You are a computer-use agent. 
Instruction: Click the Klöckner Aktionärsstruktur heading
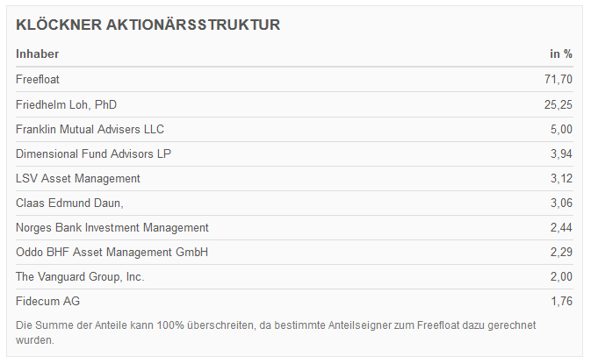coord(148,25)
